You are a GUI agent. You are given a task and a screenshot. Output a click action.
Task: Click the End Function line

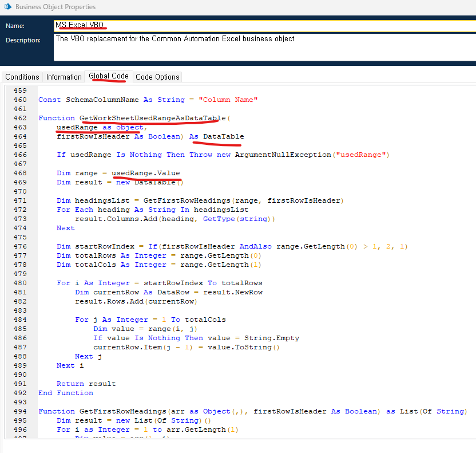[65, 393]
